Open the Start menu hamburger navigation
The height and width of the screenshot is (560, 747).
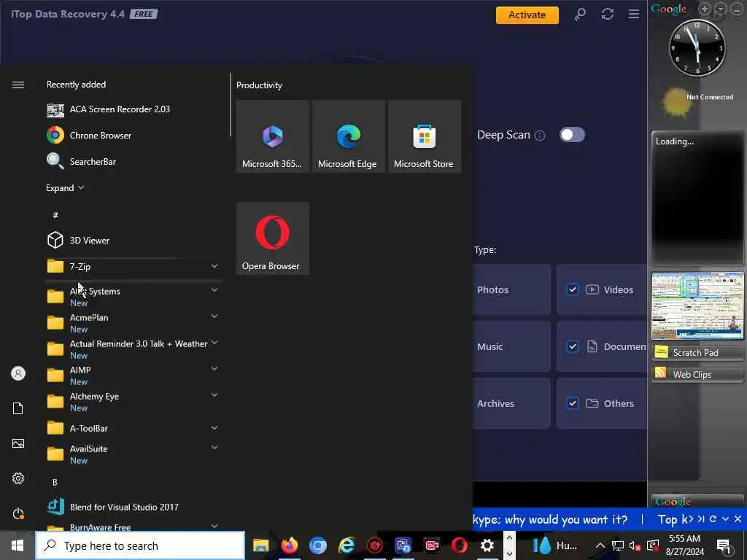(18, 85)
